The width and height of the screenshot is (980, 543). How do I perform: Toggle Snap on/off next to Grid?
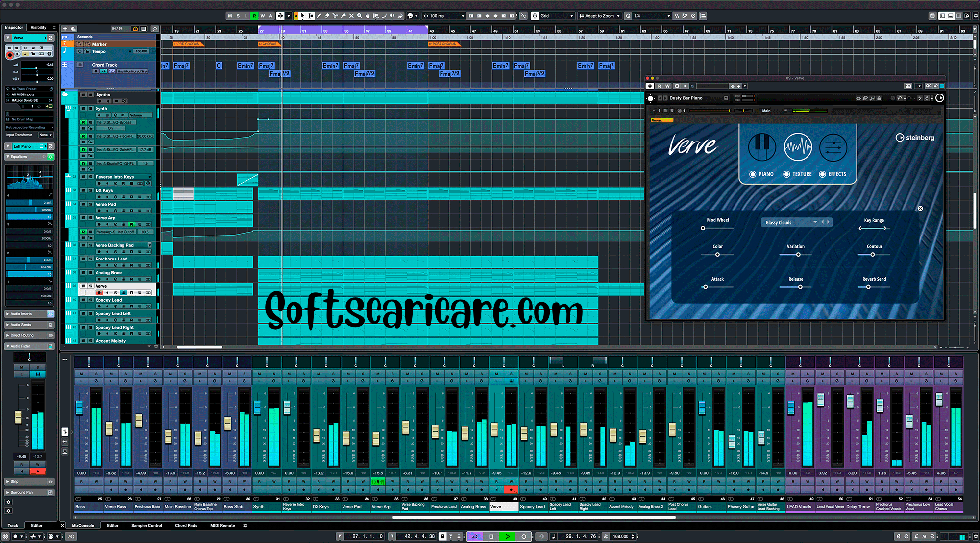click(x=534, y=16)
